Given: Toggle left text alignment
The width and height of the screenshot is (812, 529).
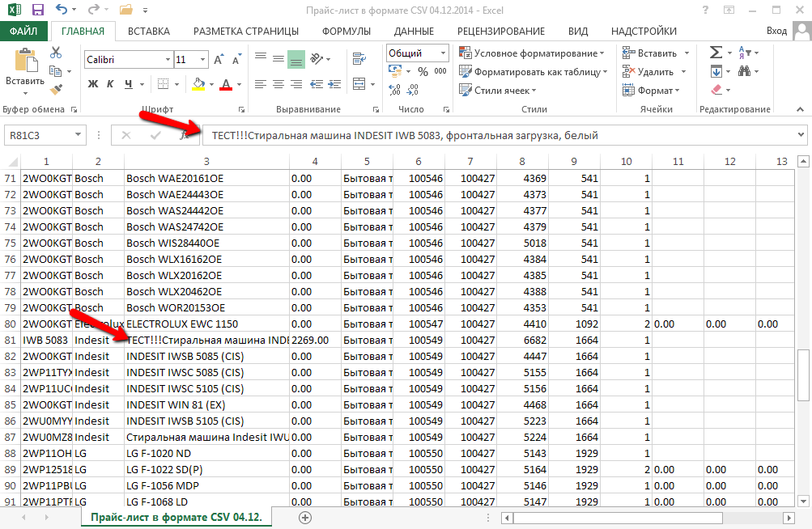Looking at the screenshot, I should pos(261,84).
